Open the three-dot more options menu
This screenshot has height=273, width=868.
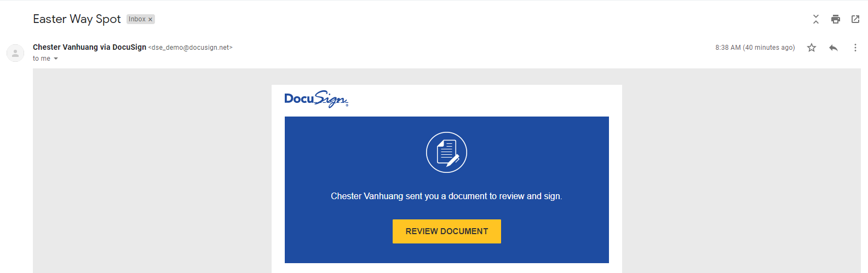click(x=855, y=48)
